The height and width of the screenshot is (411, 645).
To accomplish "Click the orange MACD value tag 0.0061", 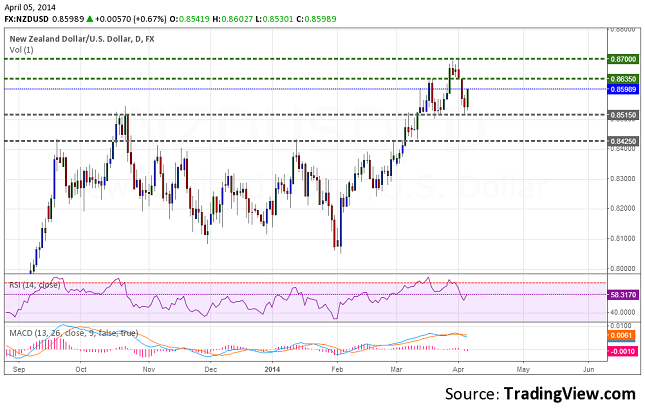I will (621, 335).
